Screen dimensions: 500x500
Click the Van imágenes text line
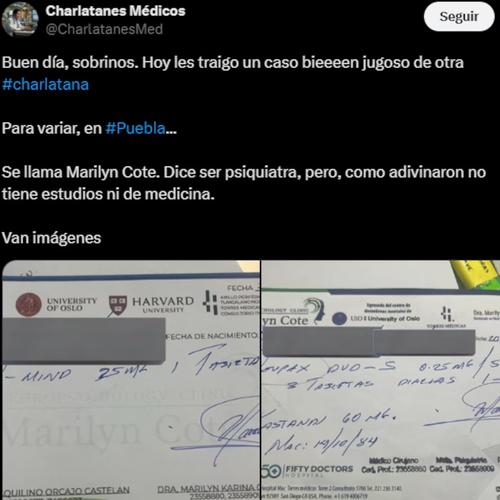(51, 238)
